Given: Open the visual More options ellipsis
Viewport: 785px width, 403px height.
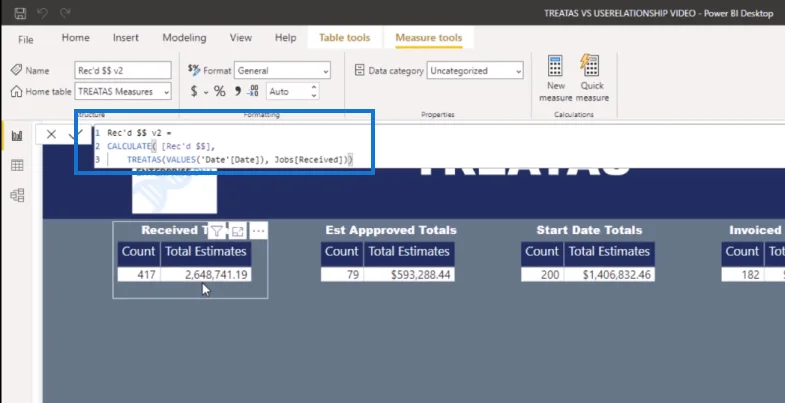Looking at the screenshot, I should pyautogui.click(x=258, y=231).
